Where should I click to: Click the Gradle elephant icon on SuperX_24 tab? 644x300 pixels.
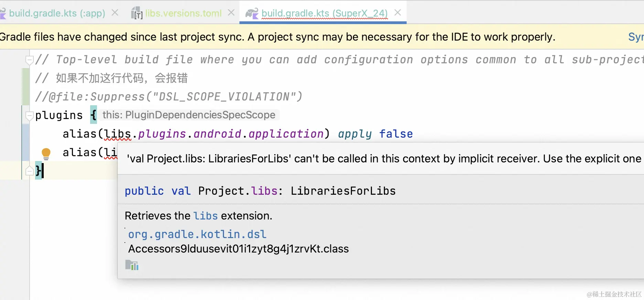point(252,13)
